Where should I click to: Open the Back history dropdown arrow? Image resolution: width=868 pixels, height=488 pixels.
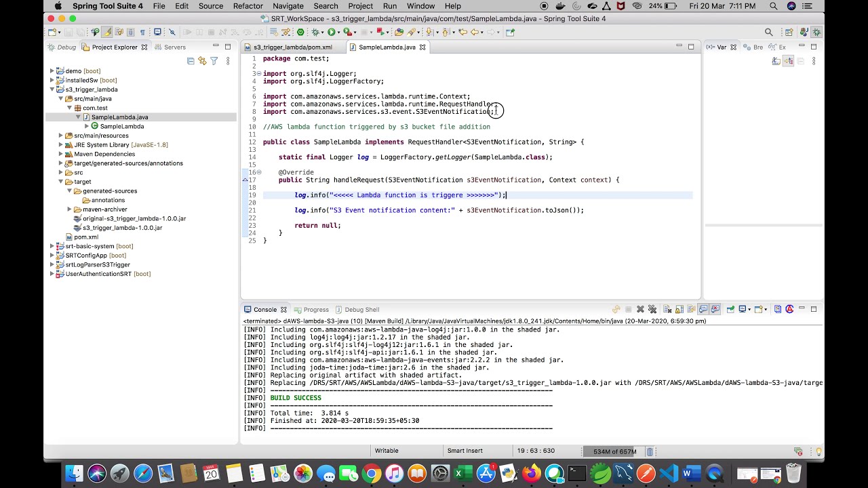(x=482, y=32)
